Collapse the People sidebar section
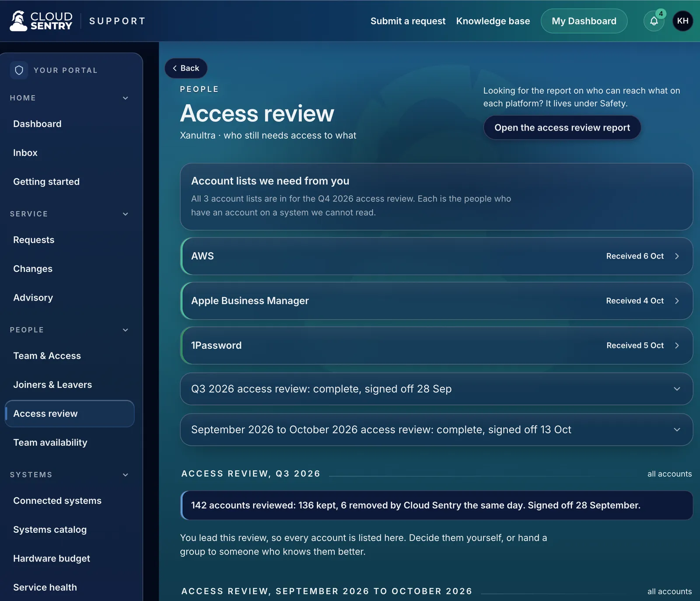 [x=126, y=330]
